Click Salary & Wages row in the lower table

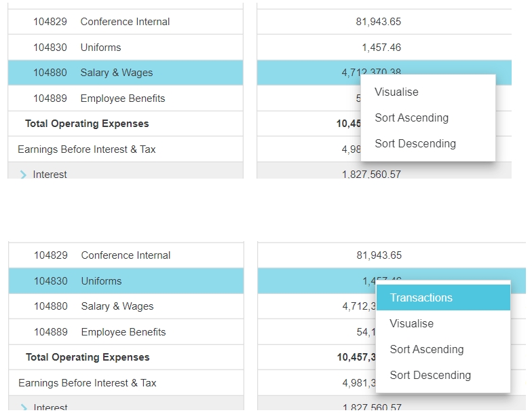point(117,306)
